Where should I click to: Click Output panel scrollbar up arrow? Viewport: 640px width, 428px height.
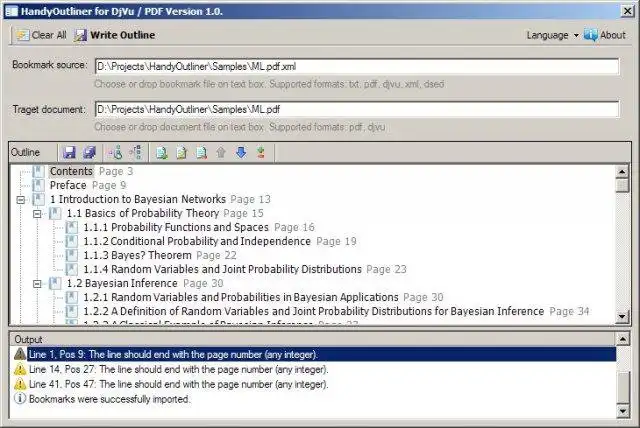pyautogui.click(x=623, y=339)
